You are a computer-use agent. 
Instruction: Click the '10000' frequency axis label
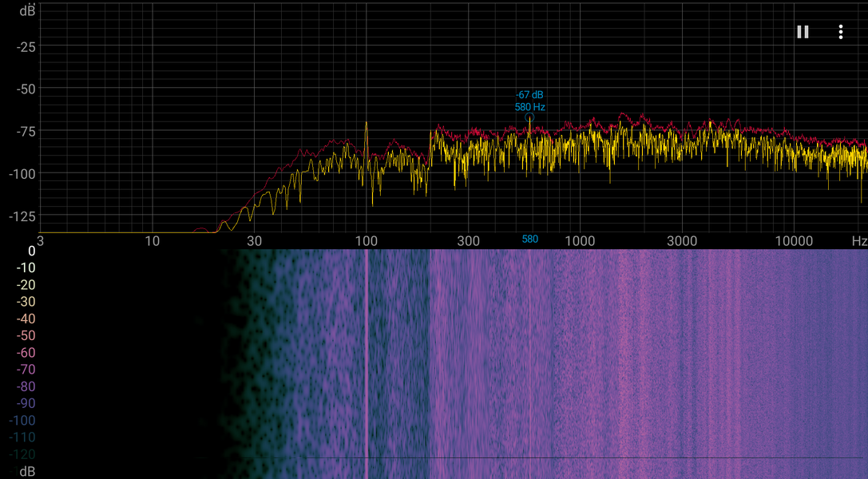point(793,241)
